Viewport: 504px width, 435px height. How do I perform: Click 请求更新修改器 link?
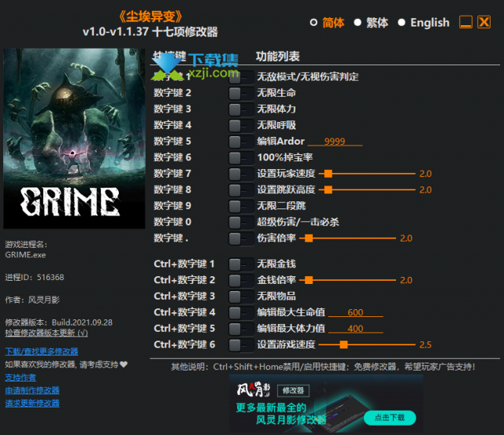coord(32,404)
